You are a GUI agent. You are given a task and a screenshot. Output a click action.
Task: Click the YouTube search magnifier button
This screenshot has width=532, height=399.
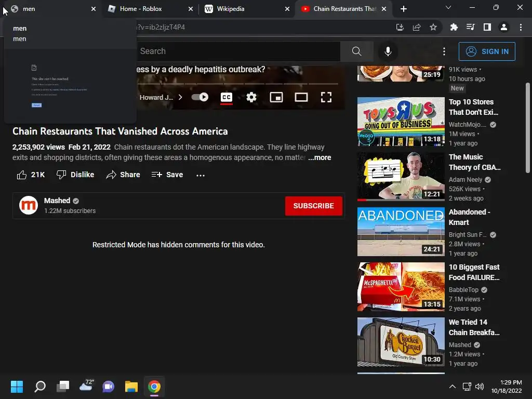[x=356, y=51]
